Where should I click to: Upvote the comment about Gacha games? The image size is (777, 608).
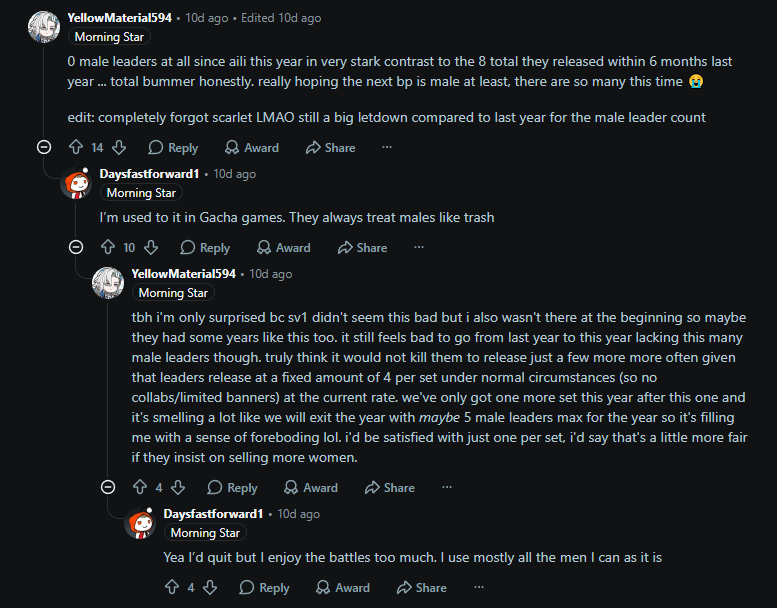click(108, 247)
